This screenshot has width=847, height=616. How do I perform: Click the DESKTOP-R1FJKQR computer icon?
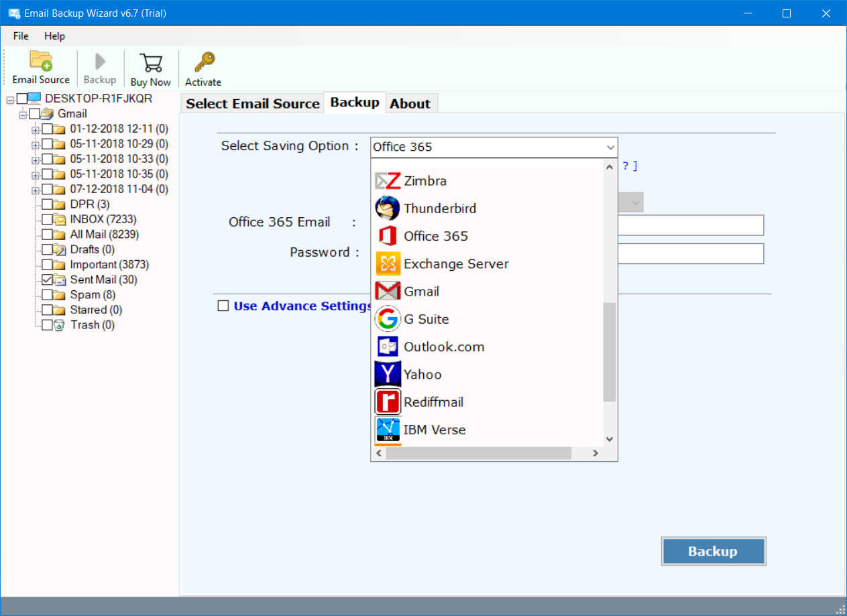(35, 99)
